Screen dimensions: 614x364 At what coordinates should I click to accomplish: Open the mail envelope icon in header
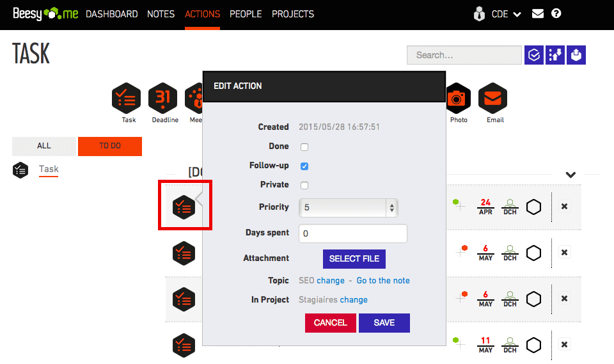(x=538, y=13)
